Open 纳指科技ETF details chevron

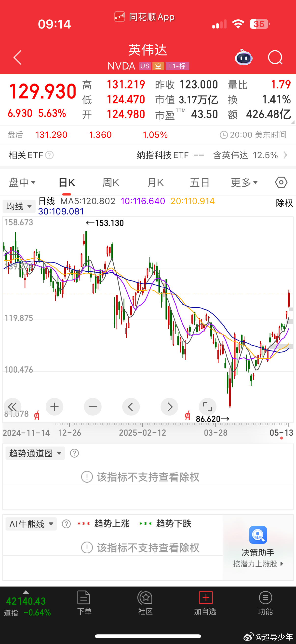pyautogui.click(x=285, y=155)
